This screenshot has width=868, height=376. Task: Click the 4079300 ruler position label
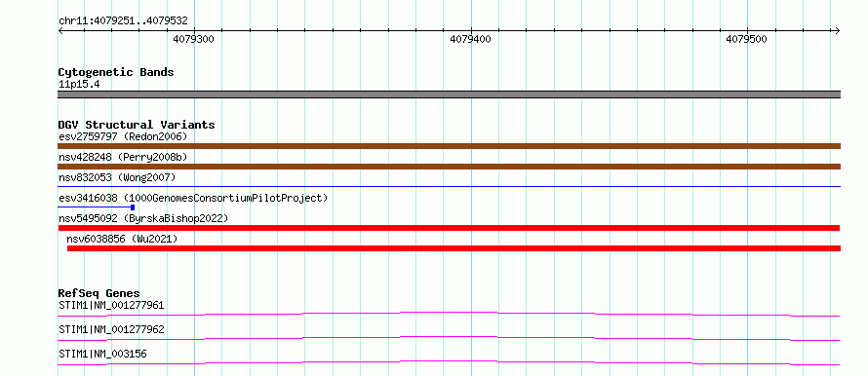click(193, 39)
